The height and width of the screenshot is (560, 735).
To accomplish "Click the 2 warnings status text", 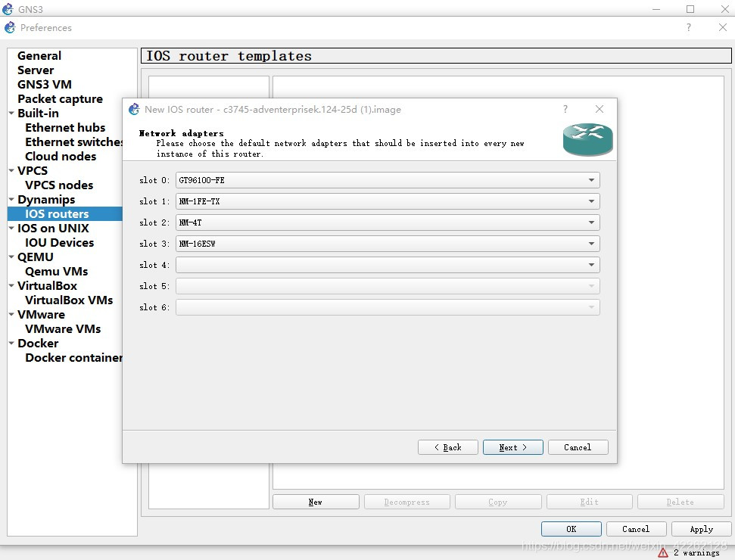I will [696, 553].
